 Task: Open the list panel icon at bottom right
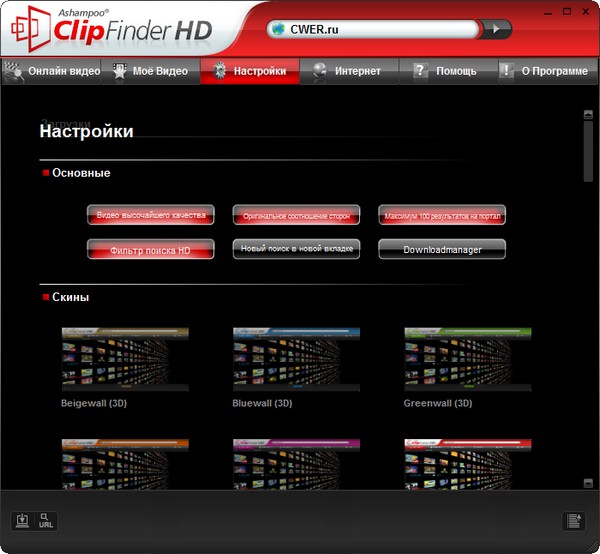(x=573, y=520)
